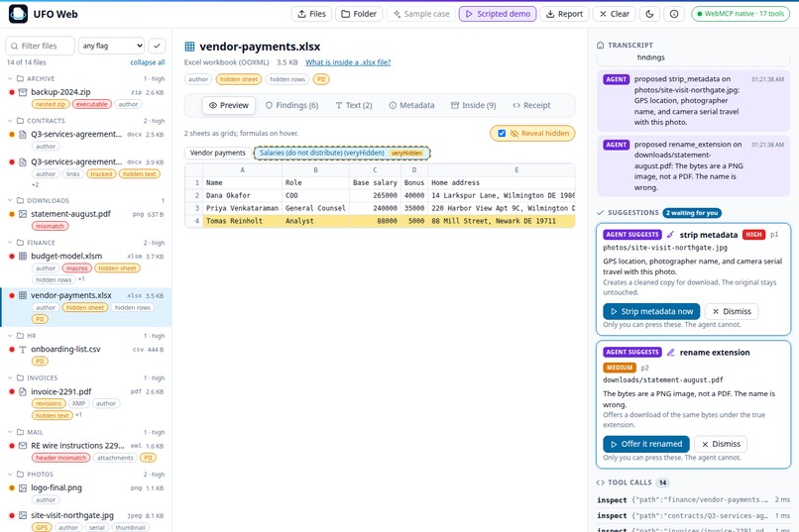Screen dimensions: 799x532
Task: Click image icon of statement-august.pdf
Action: click(x=23, y=214)
